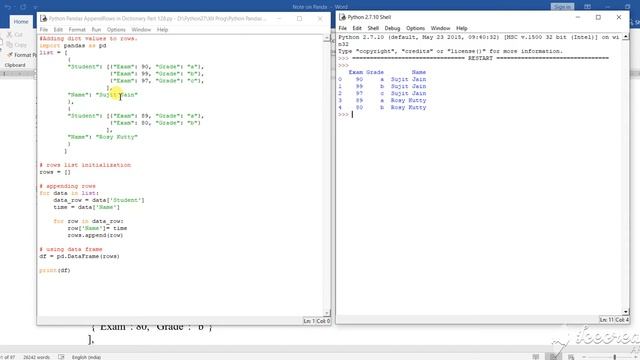The image size is (640, 360).
Task: Minimize the Python 2.7.10 Shell window
Action: (578, 17)
